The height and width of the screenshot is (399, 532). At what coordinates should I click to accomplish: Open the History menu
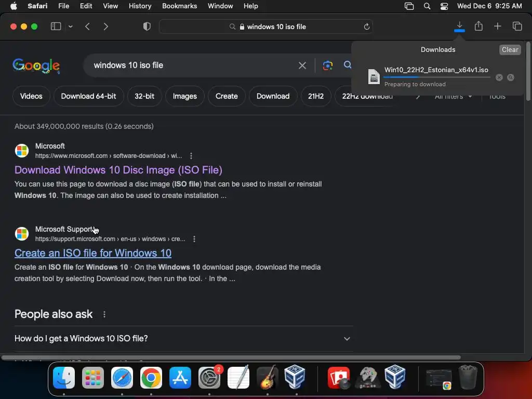tap(140, 6)
